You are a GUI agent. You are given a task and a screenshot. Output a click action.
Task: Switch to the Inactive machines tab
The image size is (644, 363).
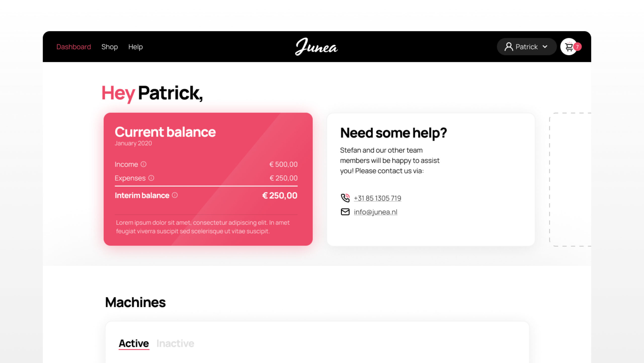coord(175,344)
